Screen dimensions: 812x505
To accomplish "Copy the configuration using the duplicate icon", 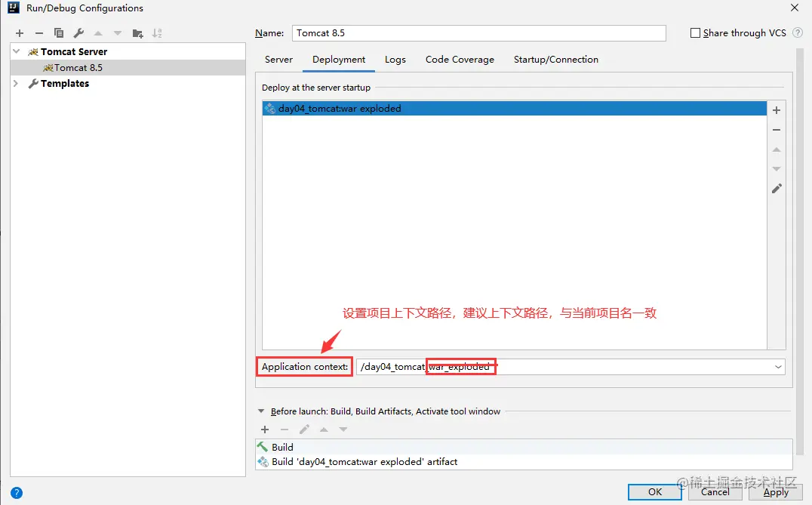I will click(59, 33).
